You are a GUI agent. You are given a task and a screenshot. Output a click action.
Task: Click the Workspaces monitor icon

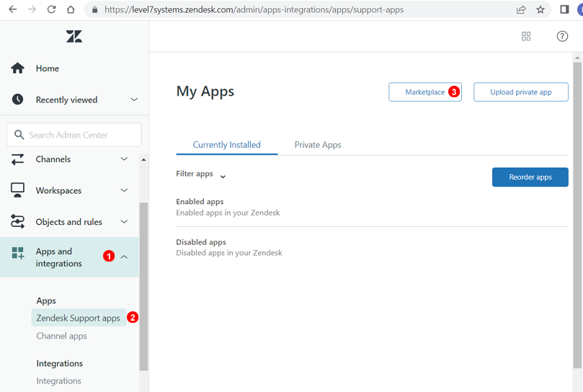[x=17, y=190]
